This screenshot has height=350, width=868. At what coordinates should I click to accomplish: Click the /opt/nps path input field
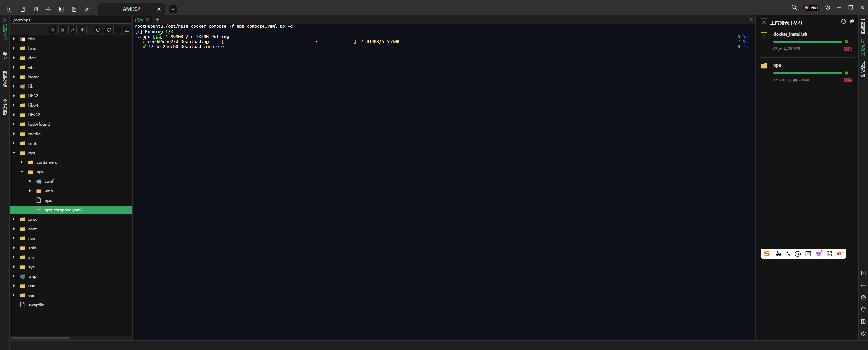click(x=71, y=20)
